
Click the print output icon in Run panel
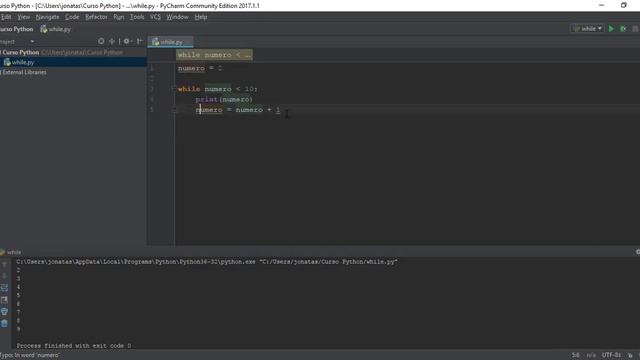click(4, 312)
